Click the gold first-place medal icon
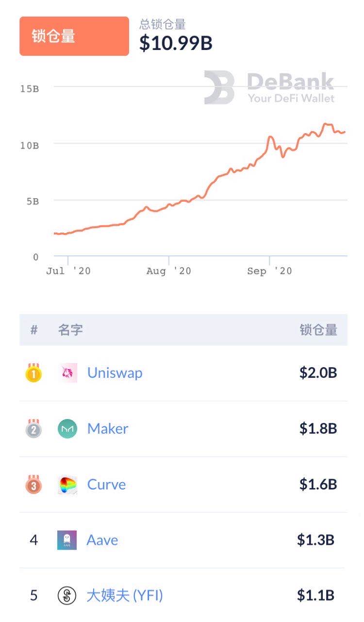This screenshot has width=364, height=622. tap(33, 373)
